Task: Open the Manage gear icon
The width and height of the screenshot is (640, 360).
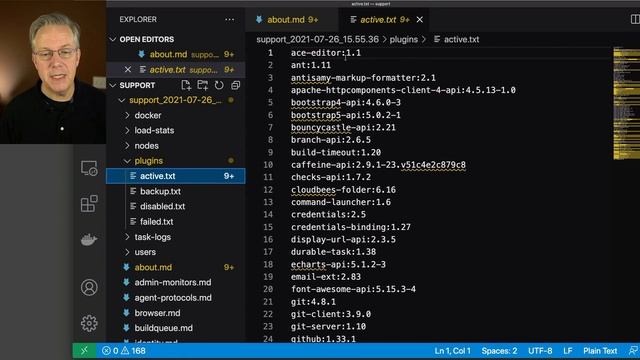Action: (x=89, y=323)
